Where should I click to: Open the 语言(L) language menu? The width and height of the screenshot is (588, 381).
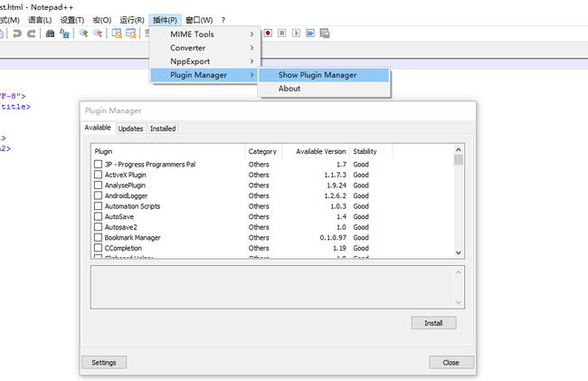click(40, 20)
